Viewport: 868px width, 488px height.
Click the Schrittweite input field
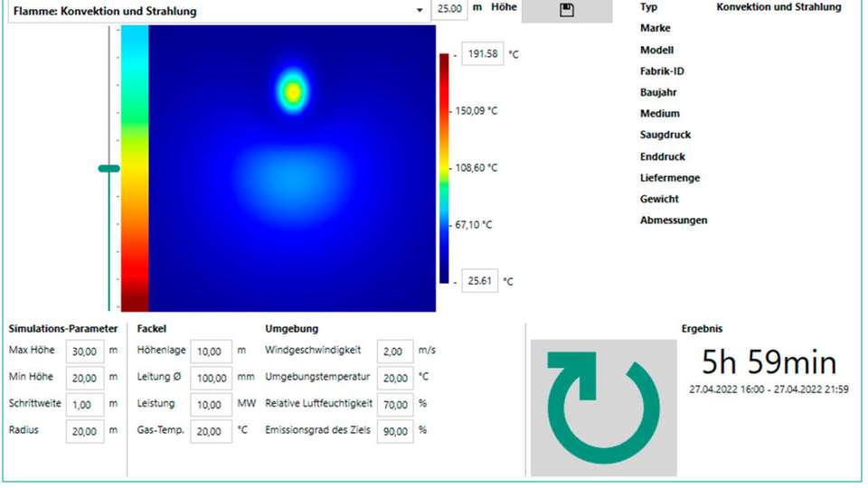[x=85, y=405]
